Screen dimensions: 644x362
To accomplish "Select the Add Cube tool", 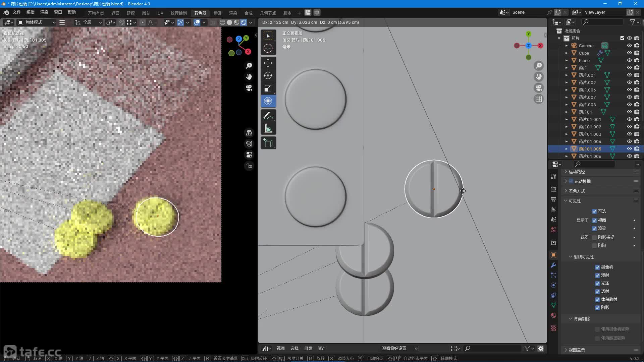I will [268, 143].
